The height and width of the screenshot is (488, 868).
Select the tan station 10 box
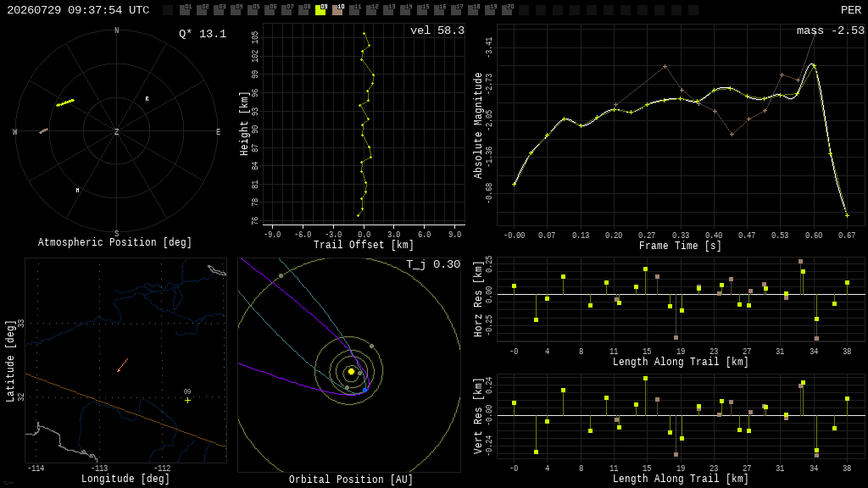(337, 10)
